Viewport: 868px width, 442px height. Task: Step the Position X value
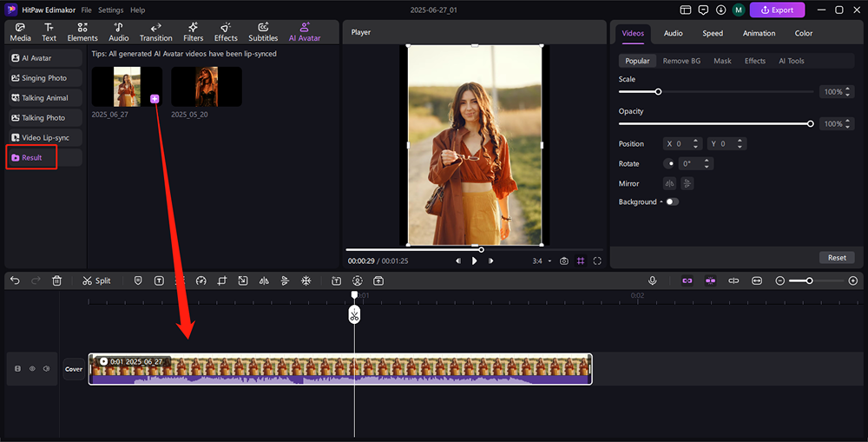coord(696,144)
